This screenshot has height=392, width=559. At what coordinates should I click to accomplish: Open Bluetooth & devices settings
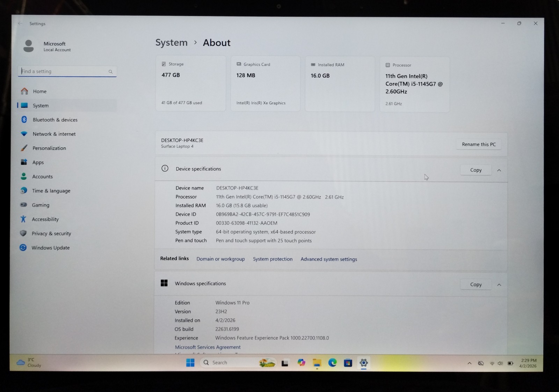[67, 120]
